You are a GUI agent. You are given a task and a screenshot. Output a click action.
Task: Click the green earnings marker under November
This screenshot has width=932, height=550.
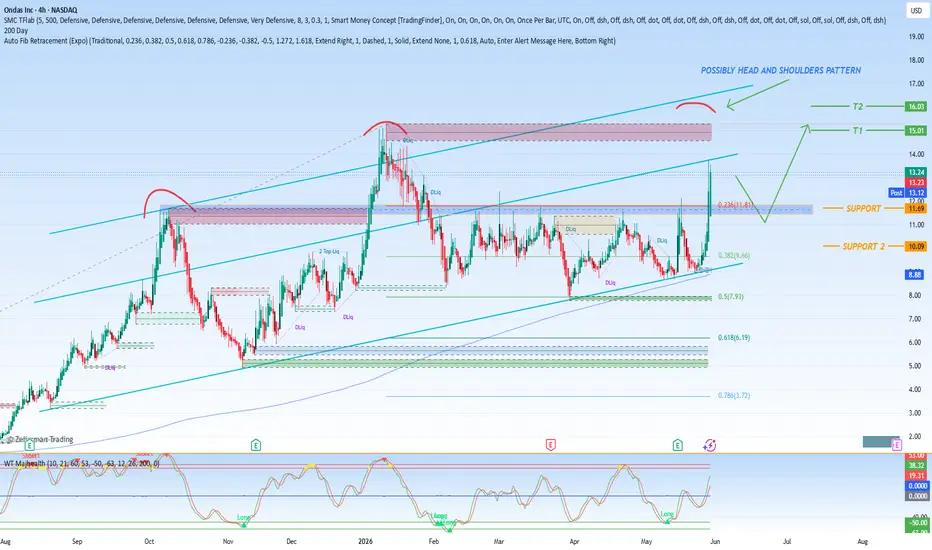tap(256, 445)
